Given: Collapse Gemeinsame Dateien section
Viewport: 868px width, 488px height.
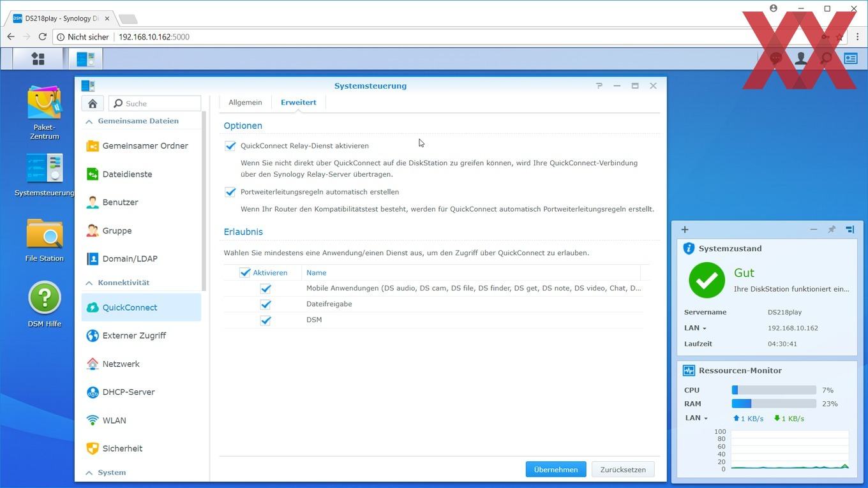Looking at the screenshot, I should coord(89,121).
